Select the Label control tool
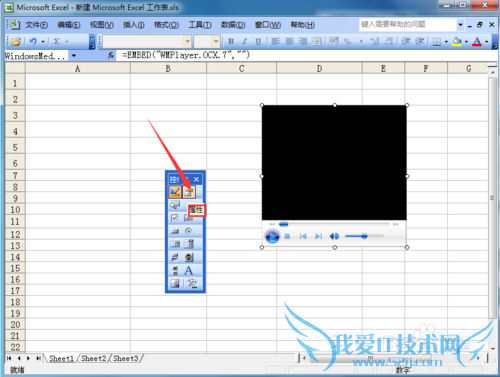The width and height of the screenshot is (500, 377). pos(189,270)
